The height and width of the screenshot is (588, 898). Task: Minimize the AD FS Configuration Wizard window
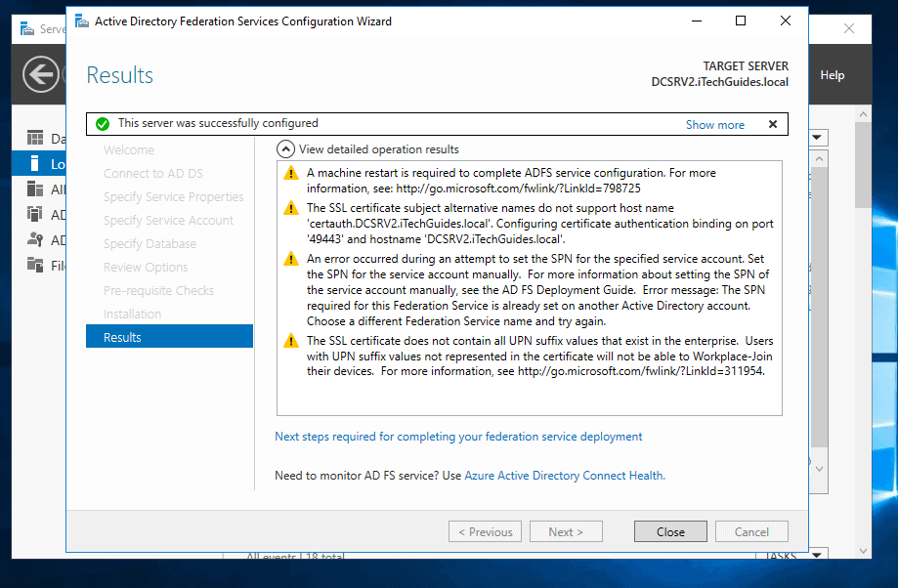pyautogui.click(x=697, y=21)
